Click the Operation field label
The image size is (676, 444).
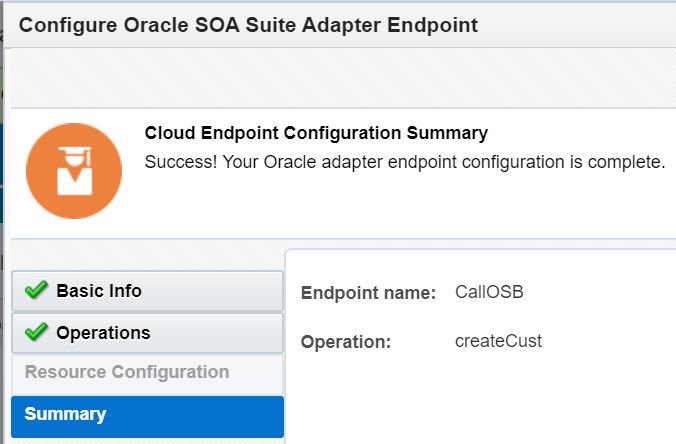(345, 341)
